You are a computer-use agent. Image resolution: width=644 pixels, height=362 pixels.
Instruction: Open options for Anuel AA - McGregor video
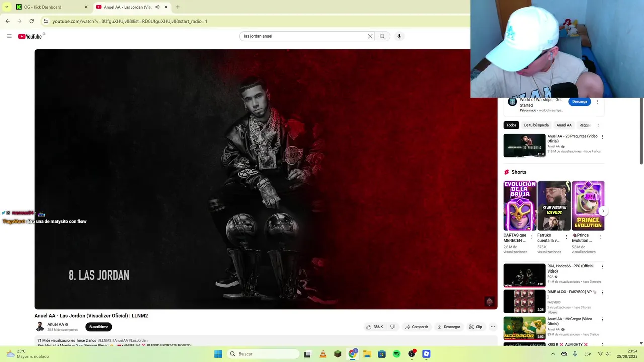[x=602, y=319]
